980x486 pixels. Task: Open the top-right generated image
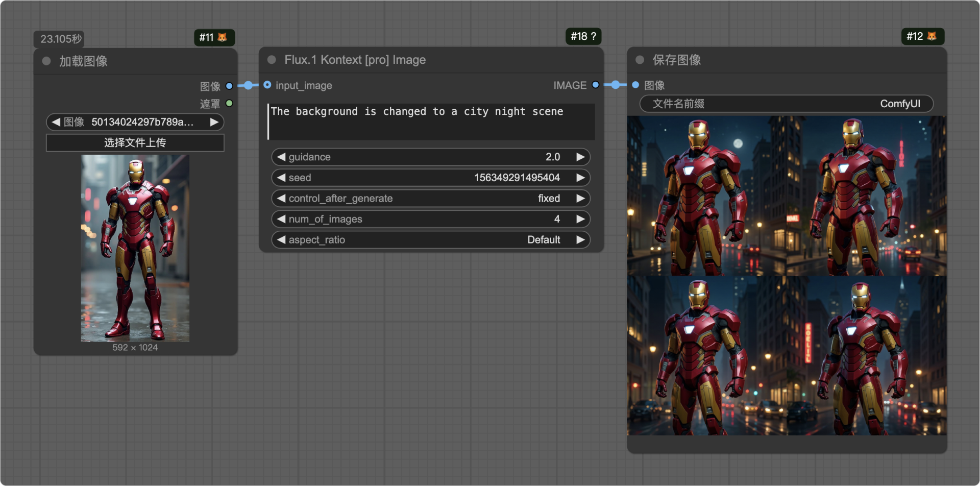pyautogui.click(x=867, y=196)
